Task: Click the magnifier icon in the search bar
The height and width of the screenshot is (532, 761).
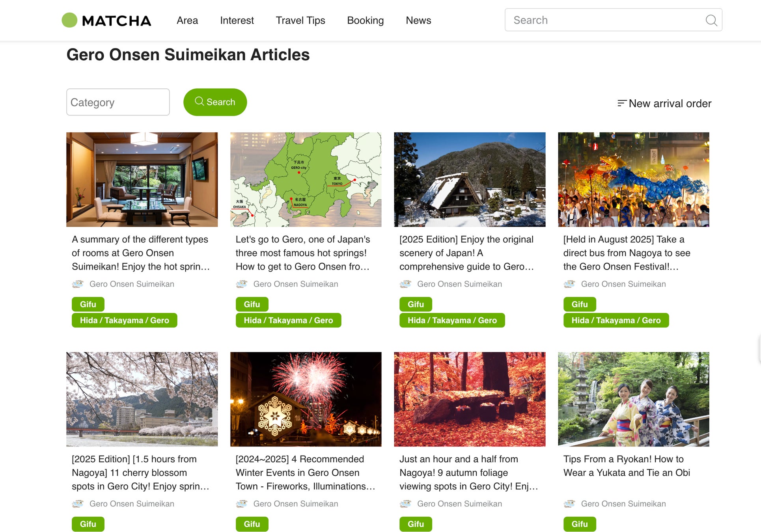Action: [x=711, y=20]
